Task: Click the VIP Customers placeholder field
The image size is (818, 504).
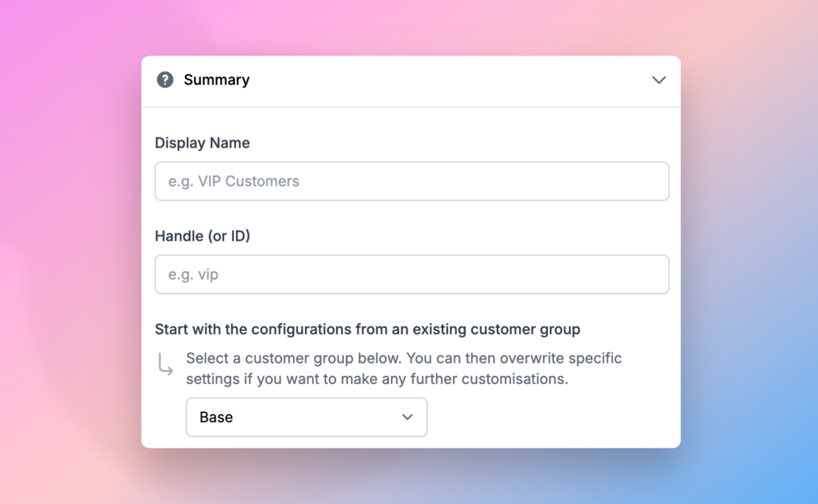Action: [412, 181]
